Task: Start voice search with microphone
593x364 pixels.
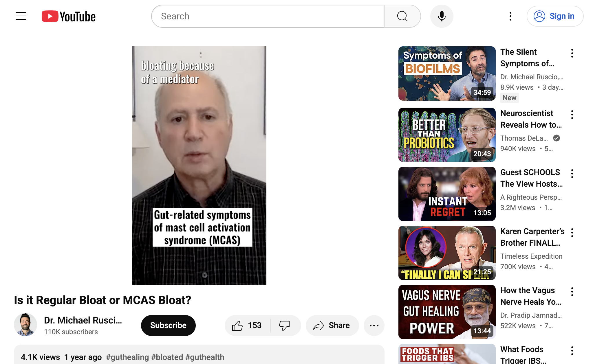Action: pos(442,16)
